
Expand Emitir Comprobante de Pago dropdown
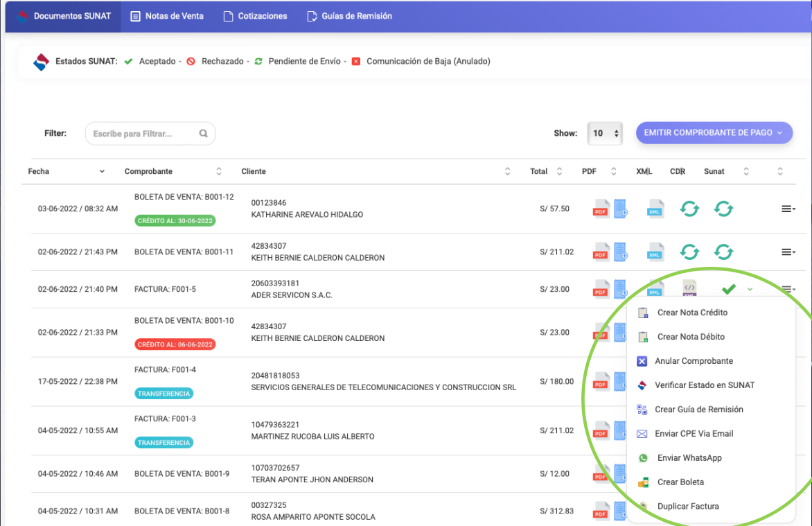pyautogui.click(x=714, y=133)
